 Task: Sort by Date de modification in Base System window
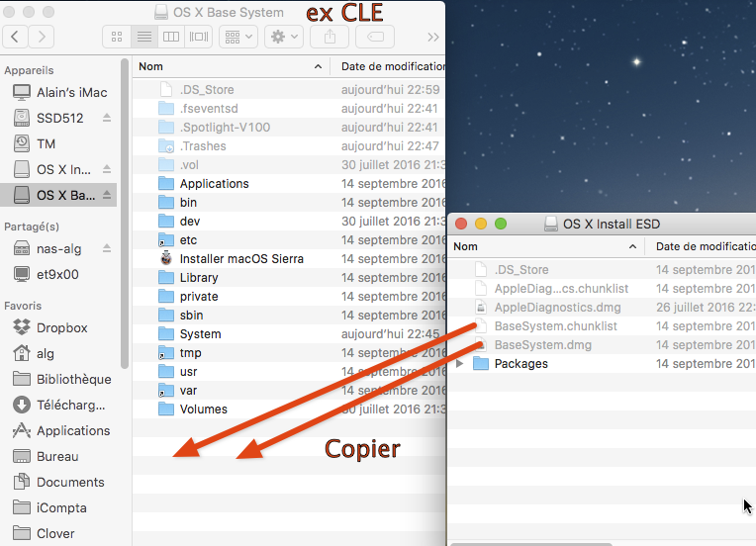tap(388, 66)
